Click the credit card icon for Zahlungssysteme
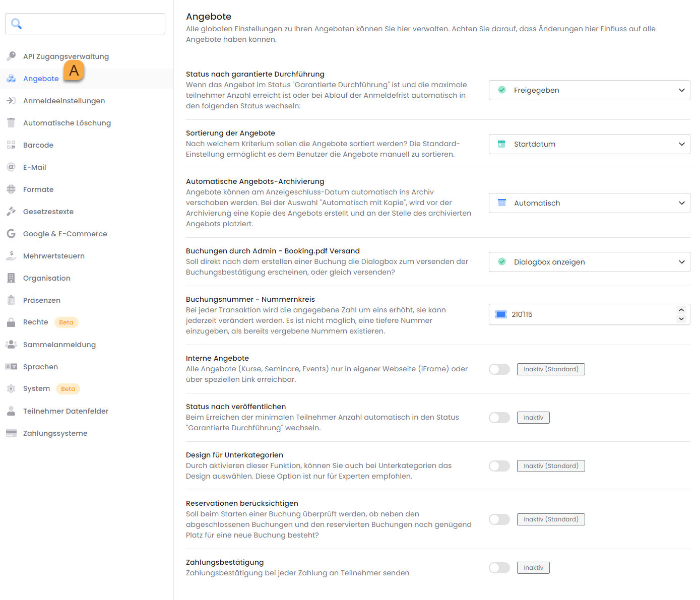Screen dimensions: 700x600 coord(11,433)
